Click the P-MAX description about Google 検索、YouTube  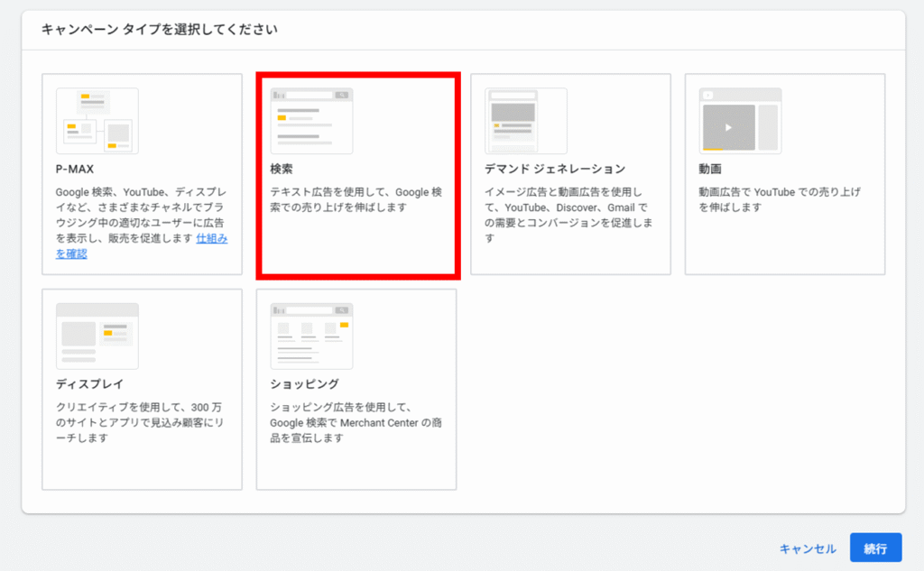coord(142,223)
